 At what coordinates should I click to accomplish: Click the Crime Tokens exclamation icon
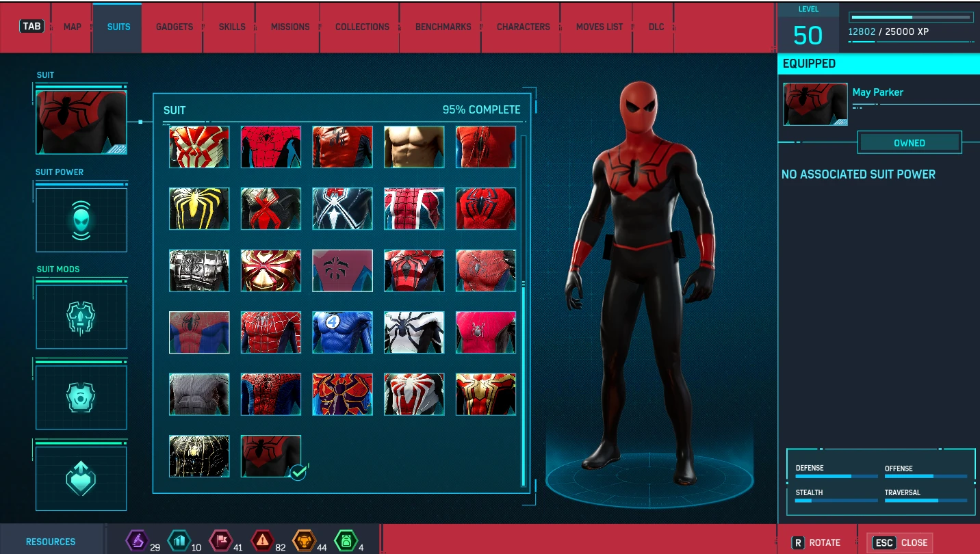[263, 540]
